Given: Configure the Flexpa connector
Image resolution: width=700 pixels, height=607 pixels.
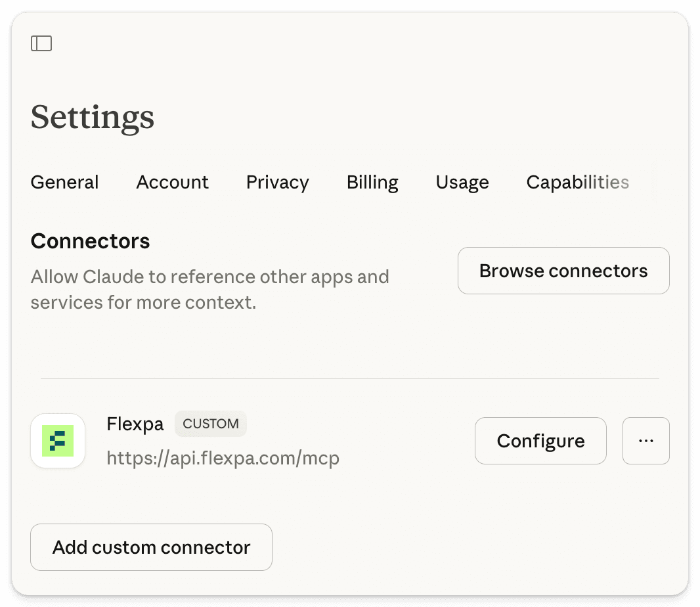Looking at the screenshot, I should (540, 441).
